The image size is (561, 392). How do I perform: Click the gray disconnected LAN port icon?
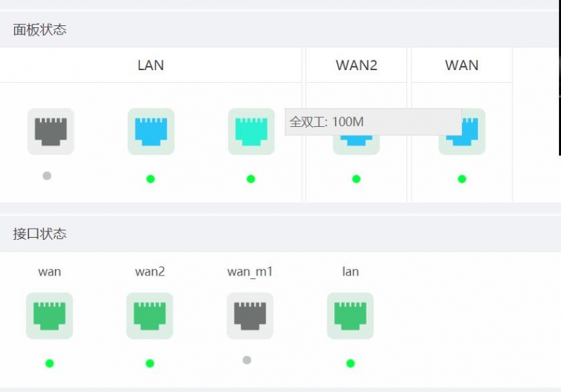click(51, 132)
